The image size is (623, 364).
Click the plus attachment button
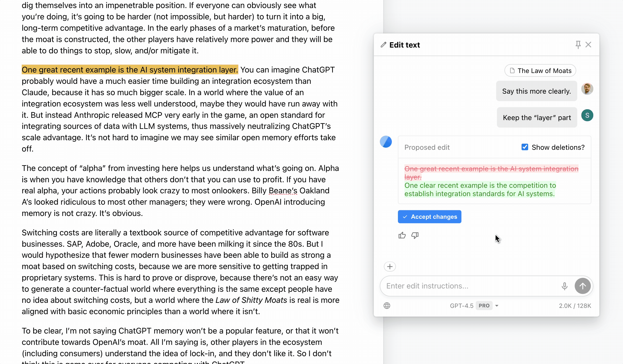[390, 267]
